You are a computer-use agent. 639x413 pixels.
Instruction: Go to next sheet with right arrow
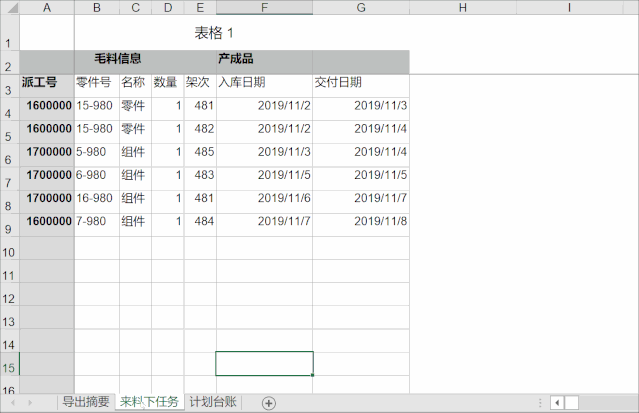30,403
